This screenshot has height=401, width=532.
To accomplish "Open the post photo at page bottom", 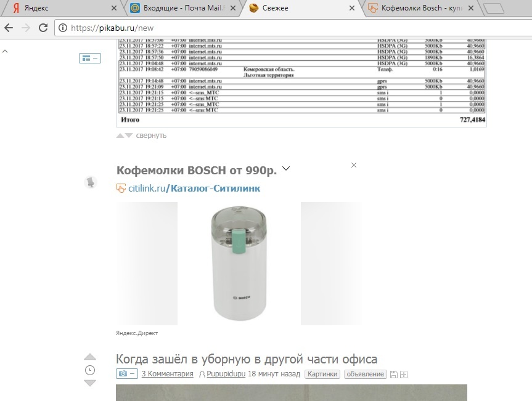I will [292, 392].
